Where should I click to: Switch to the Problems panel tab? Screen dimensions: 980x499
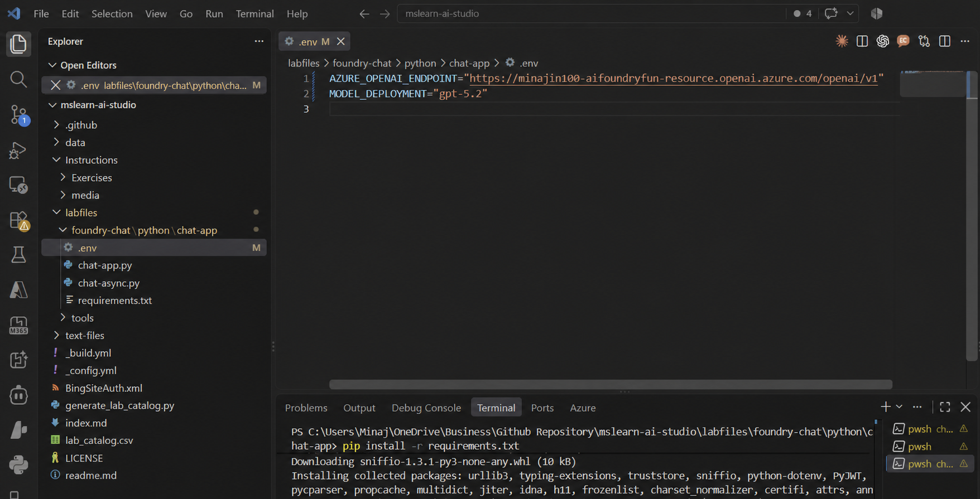tap(306, 408)
